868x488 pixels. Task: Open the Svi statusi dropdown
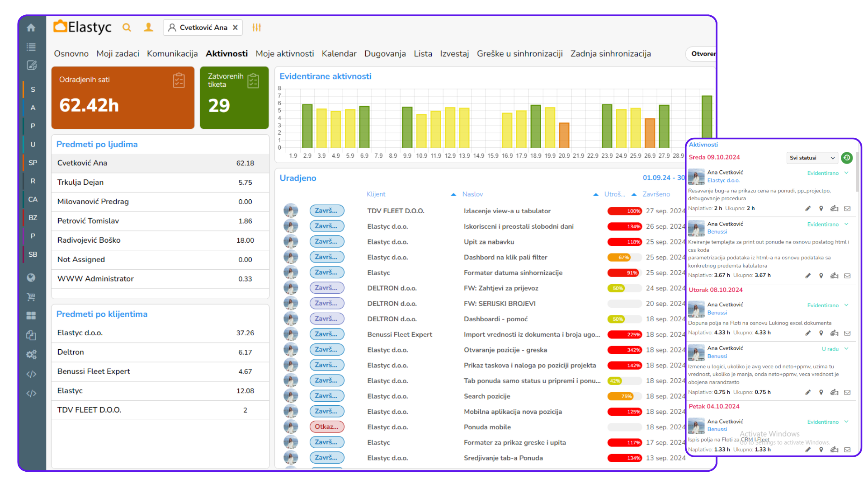(x=812, y=158)
